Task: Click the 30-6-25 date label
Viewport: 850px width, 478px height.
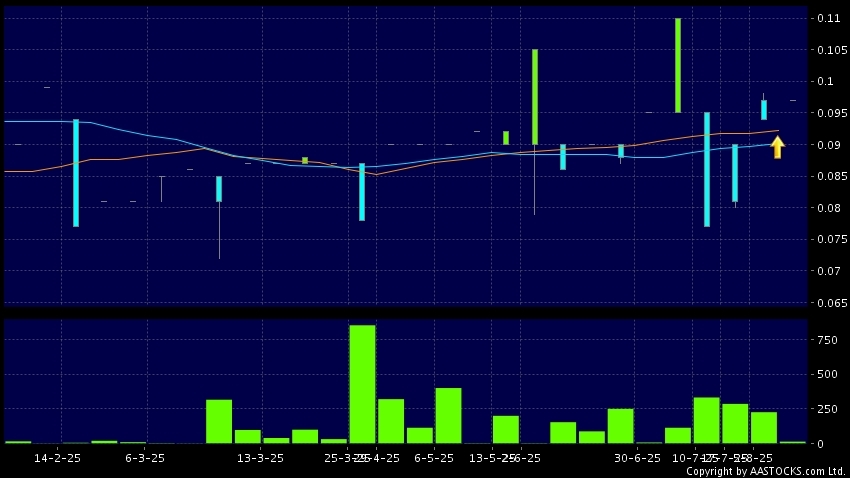Action: pos(638,458)
